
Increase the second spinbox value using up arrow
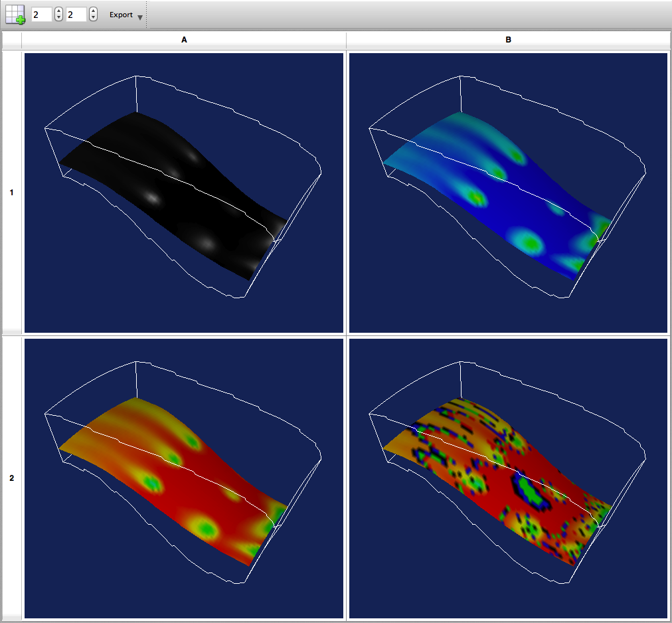tap(93, 11)
